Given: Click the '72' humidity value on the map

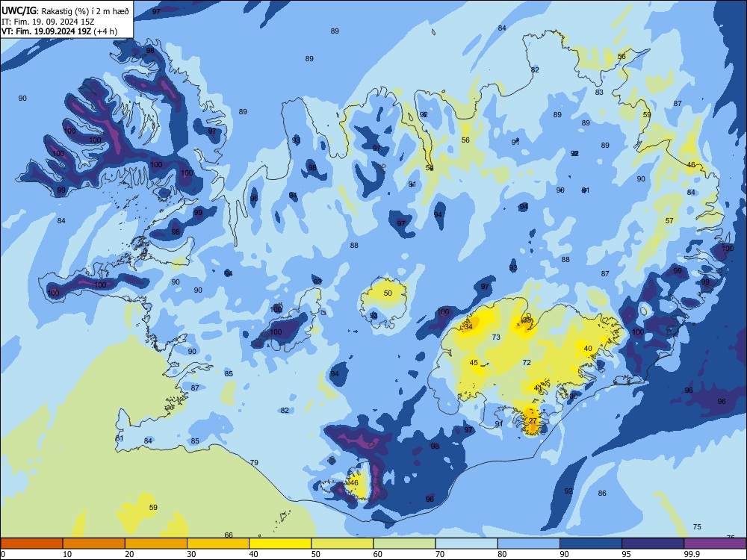Looking at the screenshot, I should 527,362.
